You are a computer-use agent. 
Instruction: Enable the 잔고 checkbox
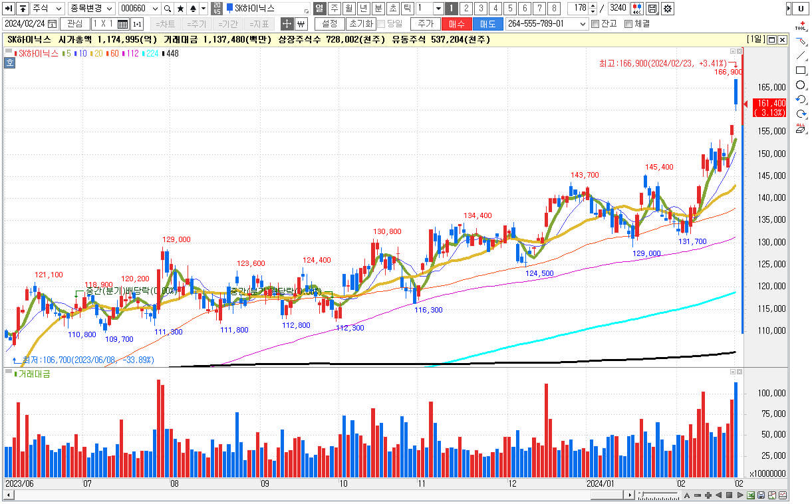tap(595, 24)
